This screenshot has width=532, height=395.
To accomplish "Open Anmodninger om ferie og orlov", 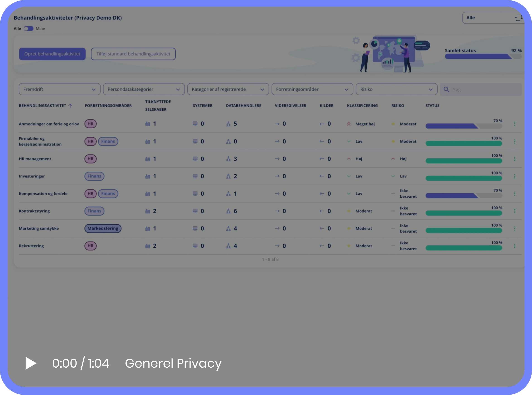I will pos(49,124).
